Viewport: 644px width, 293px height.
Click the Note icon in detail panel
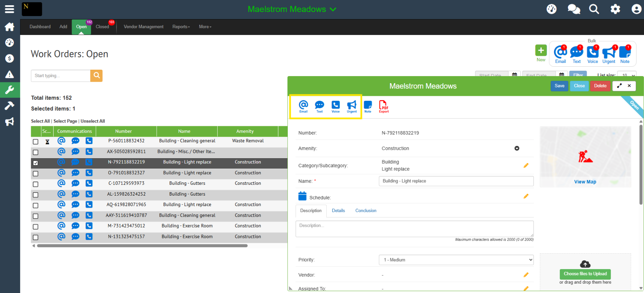(x=368, y=106)
